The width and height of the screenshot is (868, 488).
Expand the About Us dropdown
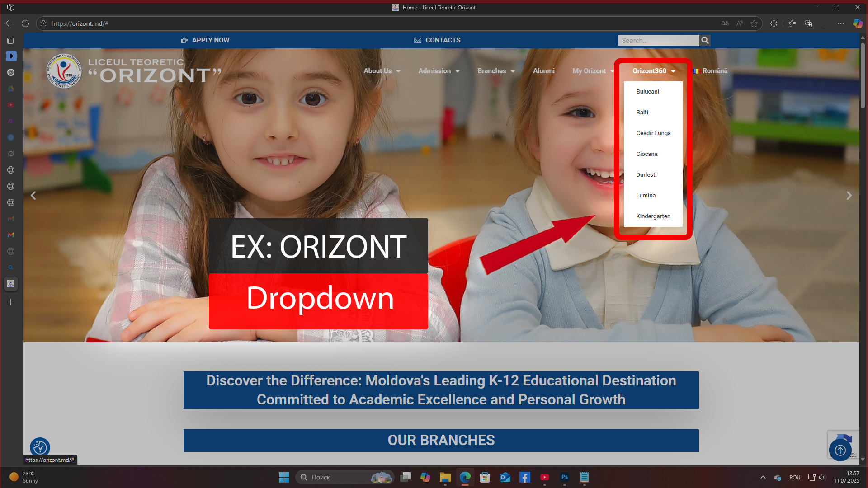382,71
